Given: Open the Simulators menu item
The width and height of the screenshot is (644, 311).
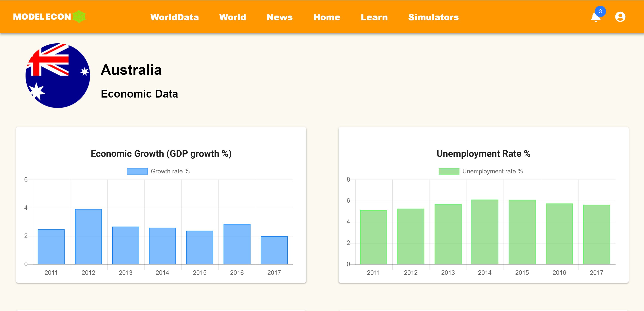Looking at the screenshot, I should [x=433, y=17].
